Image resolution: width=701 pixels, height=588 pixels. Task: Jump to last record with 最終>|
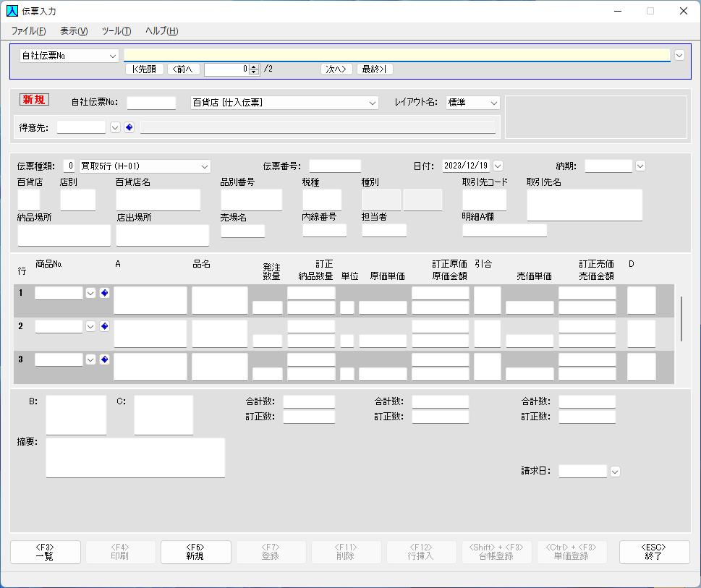click(375, 69)
